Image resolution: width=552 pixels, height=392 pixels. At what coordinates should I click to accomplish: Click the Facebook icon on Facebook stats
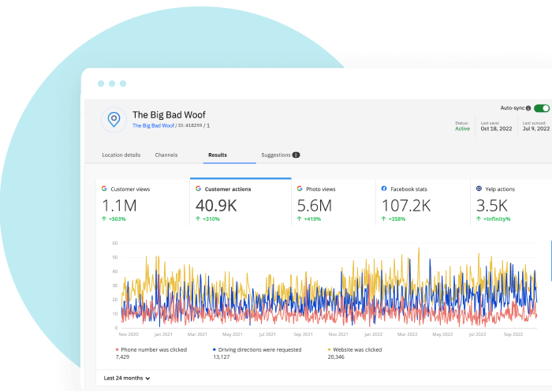384,189
